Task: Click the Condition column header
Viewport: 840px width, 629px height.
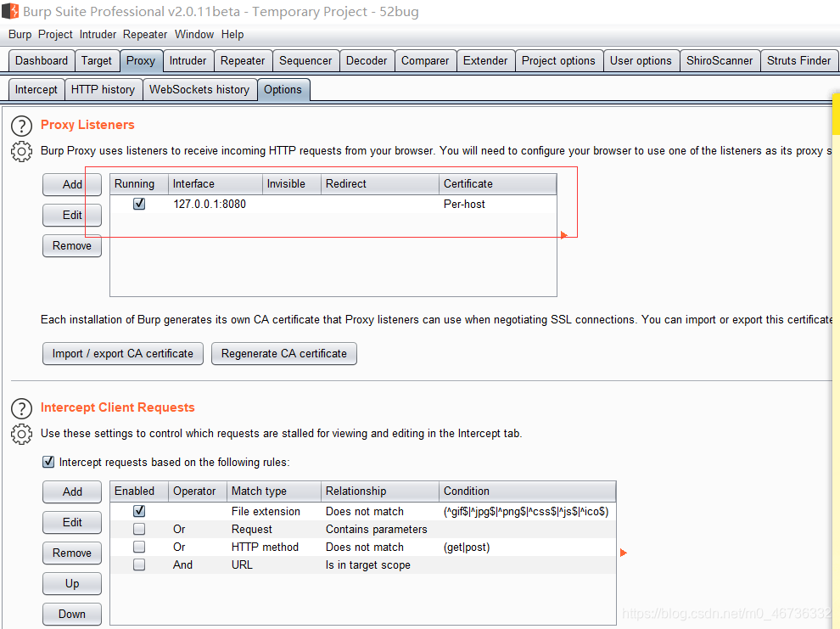Action: (x=527, y=491)
